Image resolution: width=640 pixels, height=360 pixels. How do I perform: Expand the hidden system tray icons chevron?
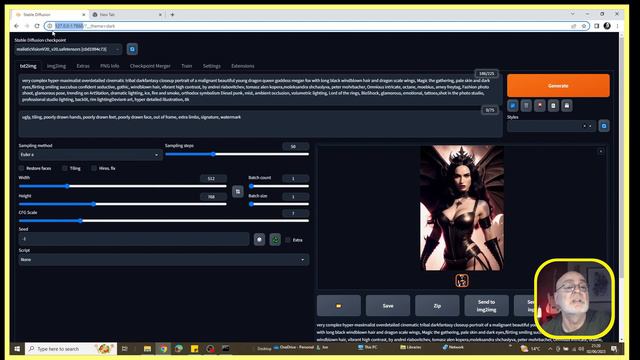550,349
